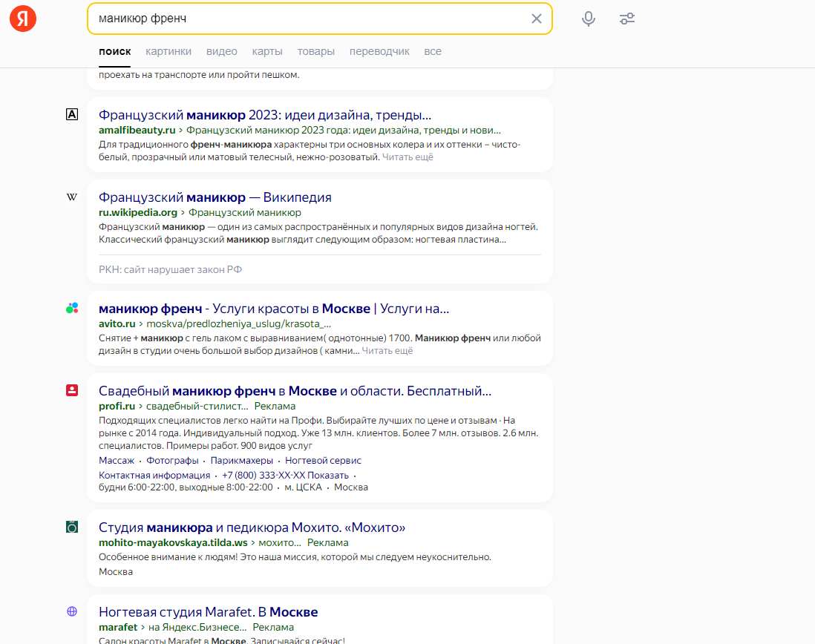Screen dimensions: 815x644
Task: Click amalfibeauty breadcrumb Французский маникюр 2023 года
Action: [344, 131]
